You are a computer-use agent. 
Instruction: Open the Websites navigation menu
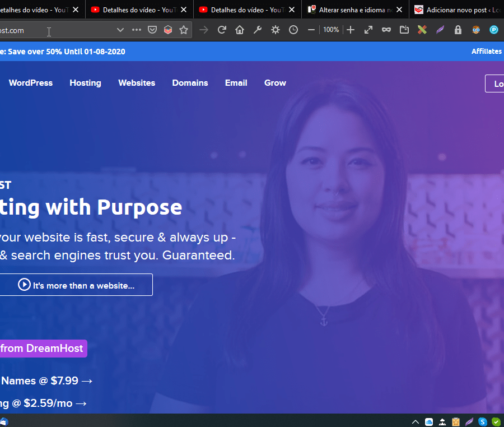(137, 83)
